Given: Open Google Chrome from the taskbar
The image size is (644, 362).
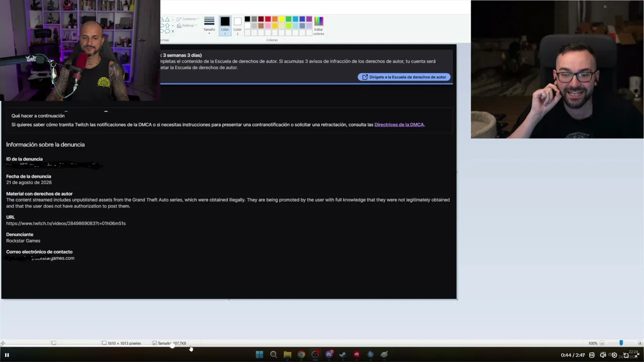Looking at the screenshot, I should (x=301, y=354).
